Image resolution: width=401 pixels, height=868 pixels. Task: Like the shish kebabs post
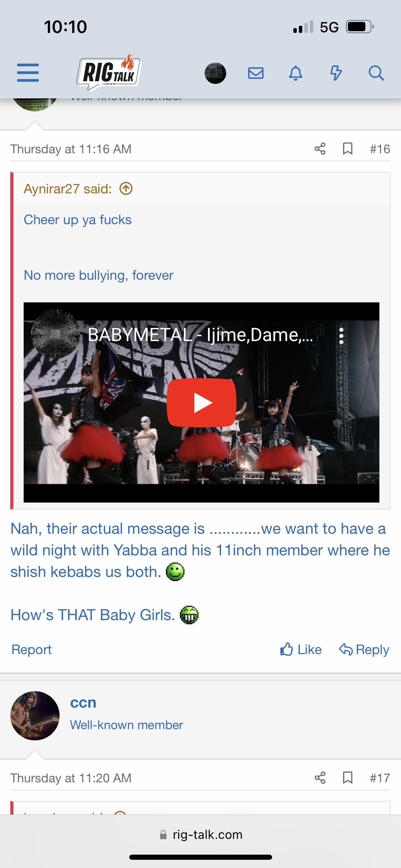[x=301, y=649]
